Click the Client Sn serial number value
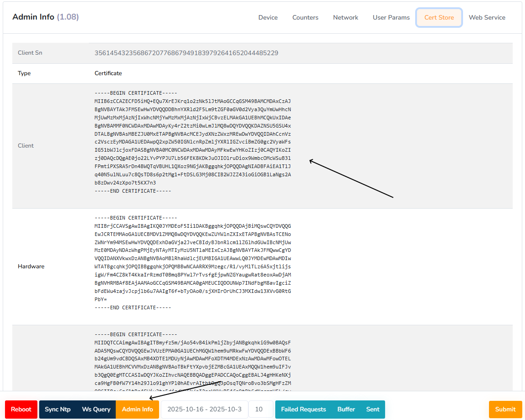 pos(186,53)
